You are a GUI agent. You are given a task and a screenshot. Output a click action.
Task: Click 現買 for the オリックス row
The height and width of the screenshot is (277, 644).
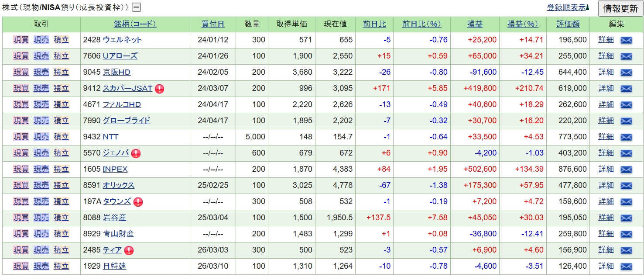point(21,185)
